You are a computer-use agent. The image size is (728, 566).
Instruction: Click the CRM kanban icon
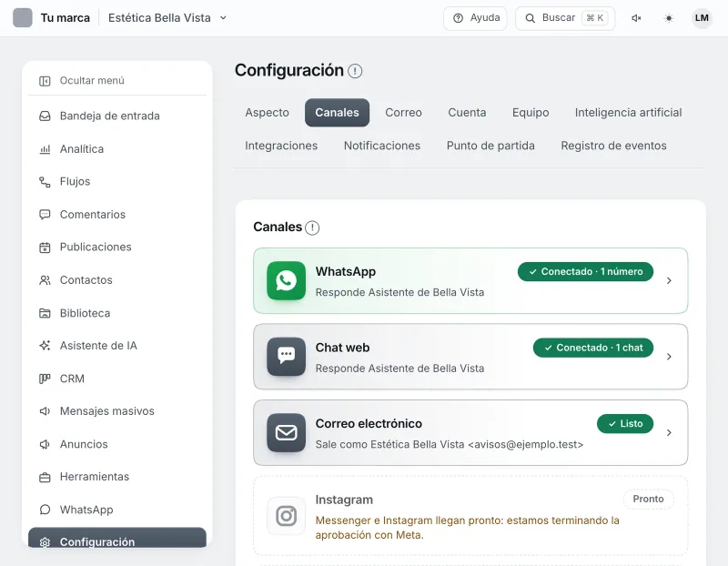pos(45,379)
